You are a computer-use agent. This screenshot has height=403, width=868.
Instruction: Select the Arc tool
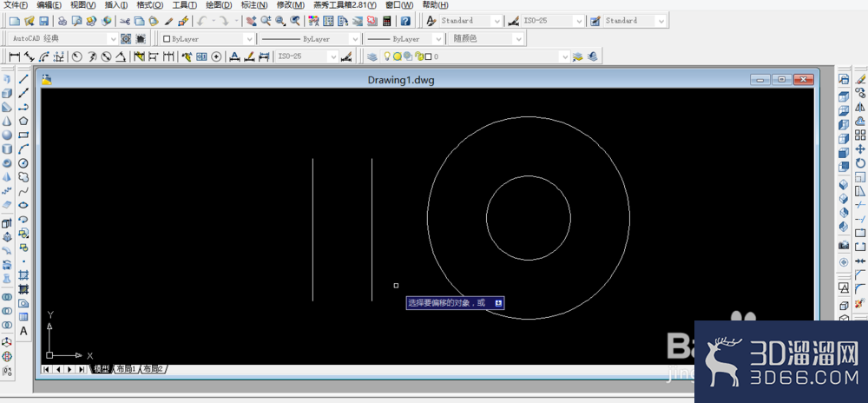23,149
